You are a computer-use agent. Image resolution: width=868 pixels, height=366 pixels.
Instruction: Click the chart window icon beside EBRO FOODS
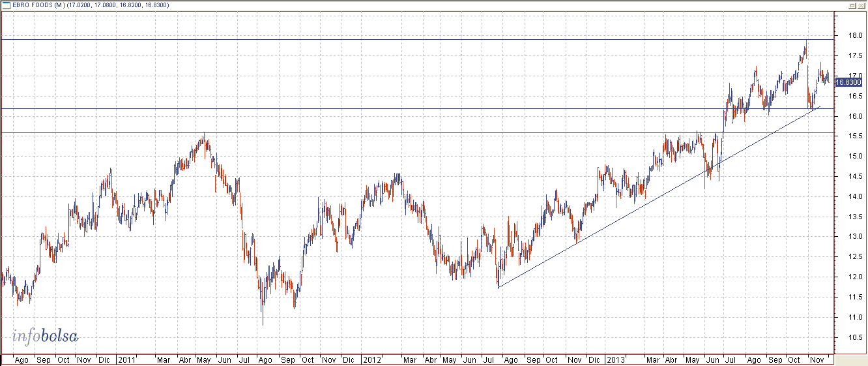[x=7, y=5]
